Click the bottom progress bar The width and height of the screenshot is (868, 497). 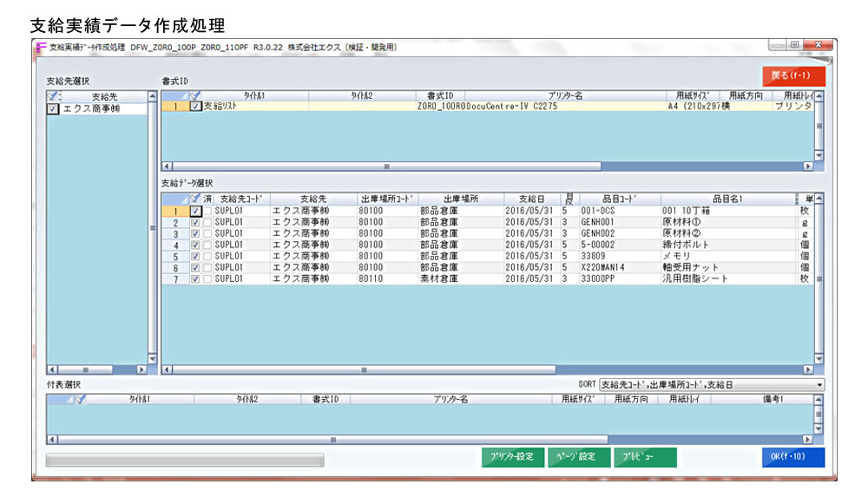185,460
